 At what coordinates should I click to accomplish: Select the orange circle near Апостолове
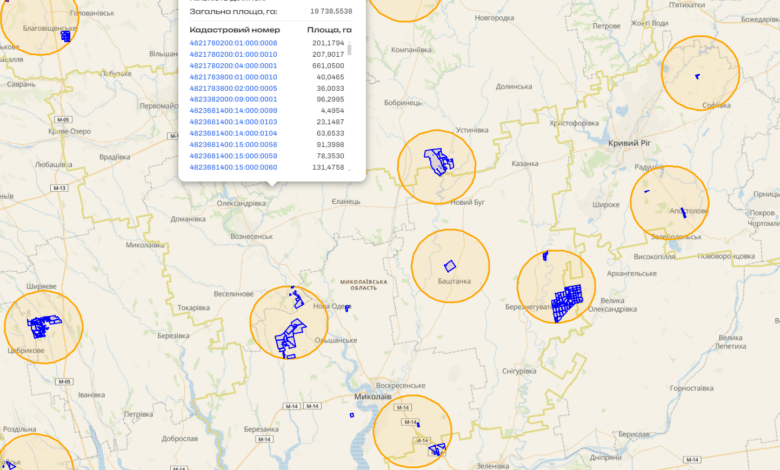668,203
